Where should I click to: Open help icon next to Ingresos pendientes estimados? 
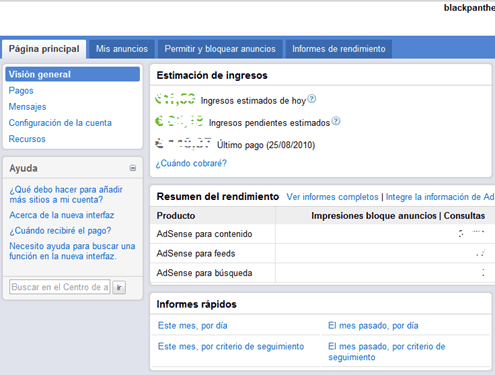click(x=336, y=121)
